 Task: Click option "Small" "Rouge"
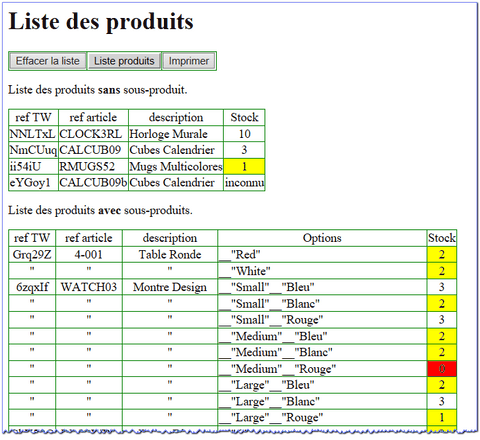point(322,320)
